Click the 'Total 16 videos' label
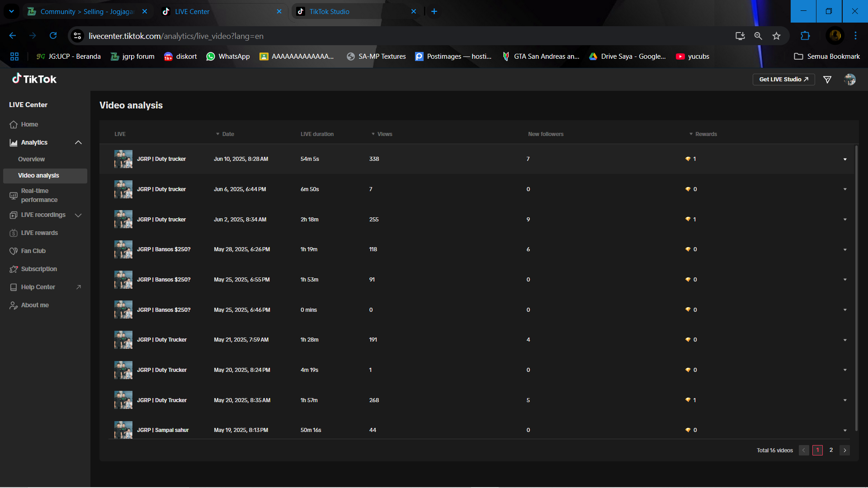Viewport: 868px width, 488px height. coord(775,450)
